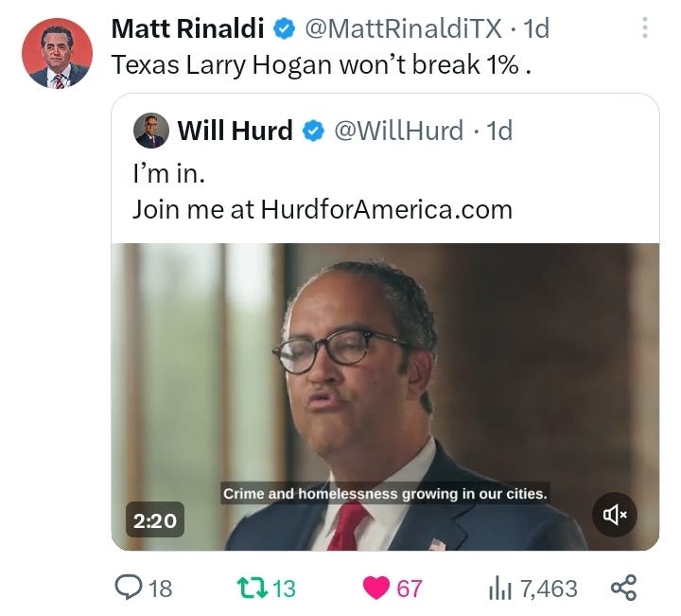
Task: Click Matt Rinaldi's blue verified badge
Action: 284,28
